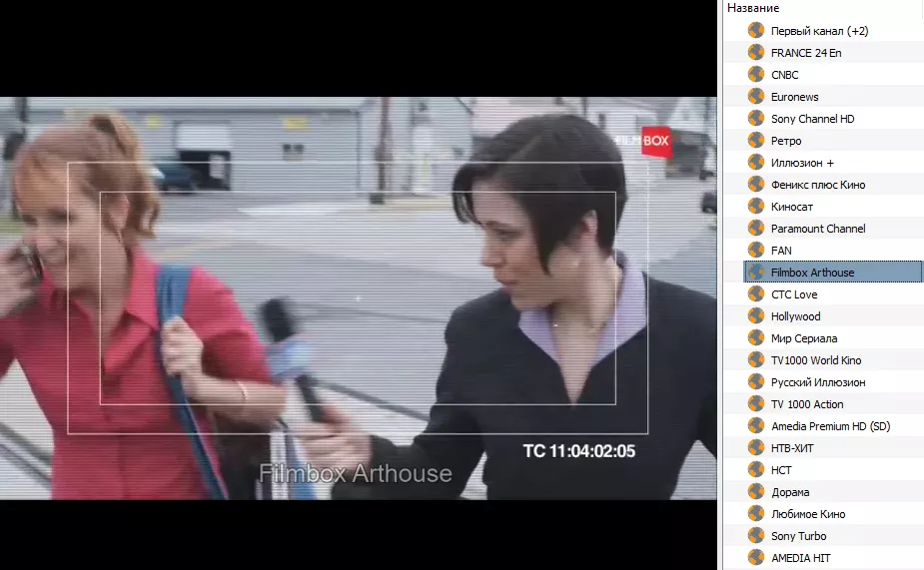This screenshot has height=570, width=924.
Task: Click the globe icon next to TV1000 World Kino
Action: click(756, 359)
